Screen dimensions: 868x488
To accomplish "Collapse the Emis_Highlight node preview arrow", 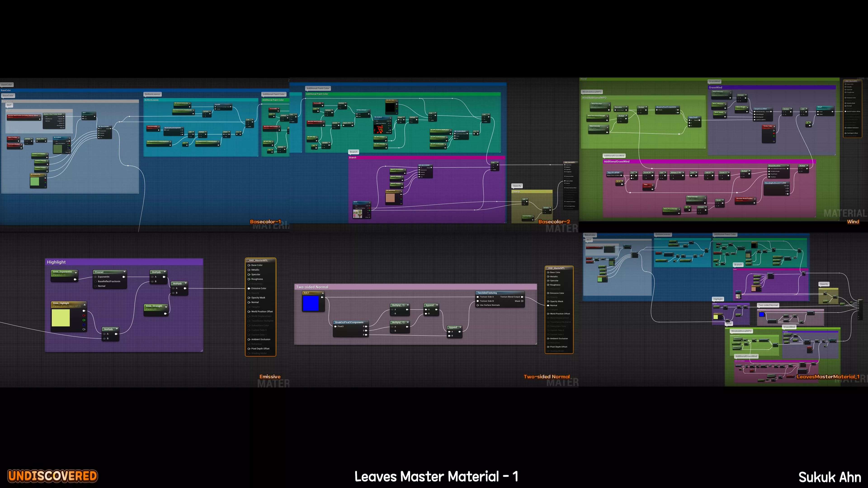I will tap(85, 305).
